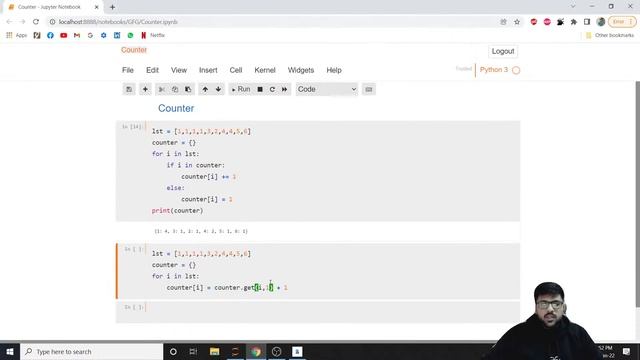Go forward in the browser

coord(22,22)
